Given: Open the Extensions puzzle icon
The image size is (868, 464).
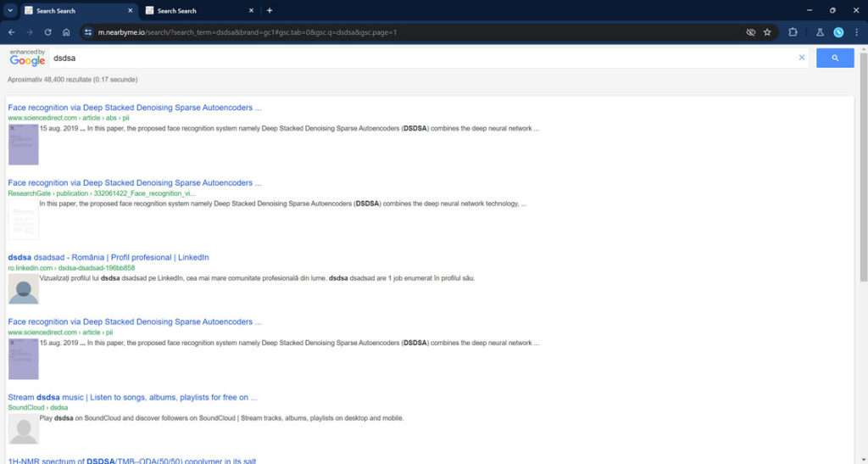Looking at the screenshot, I should click(793, 32).
